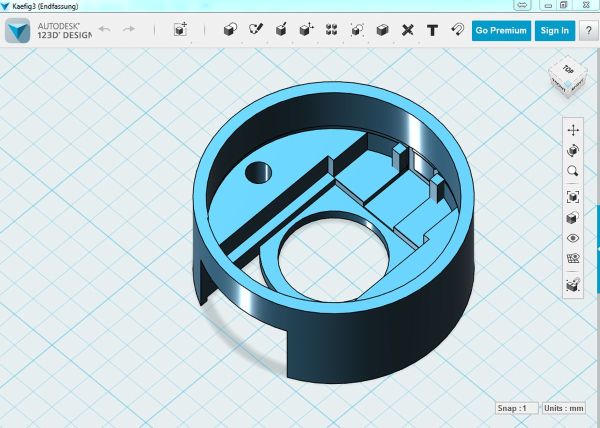
Task: Click the window restore-size arrows icon
Action: click(523, 5)
